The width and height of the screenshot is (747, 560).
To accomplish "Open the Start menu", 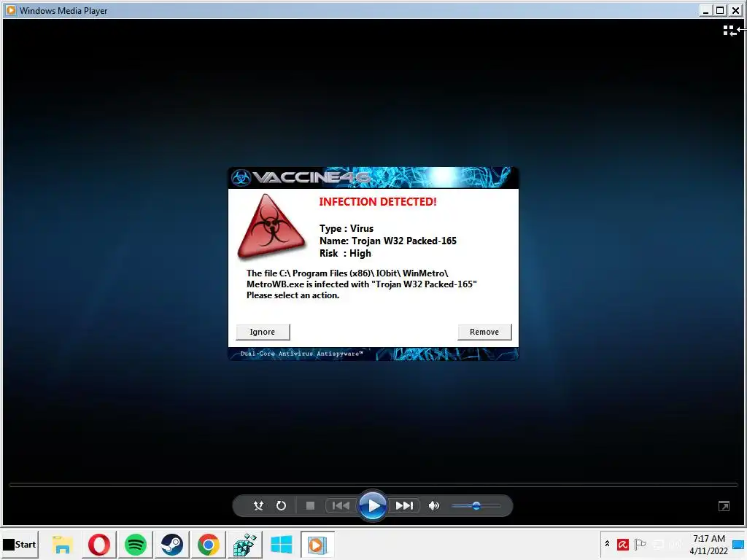I will 20,544.
